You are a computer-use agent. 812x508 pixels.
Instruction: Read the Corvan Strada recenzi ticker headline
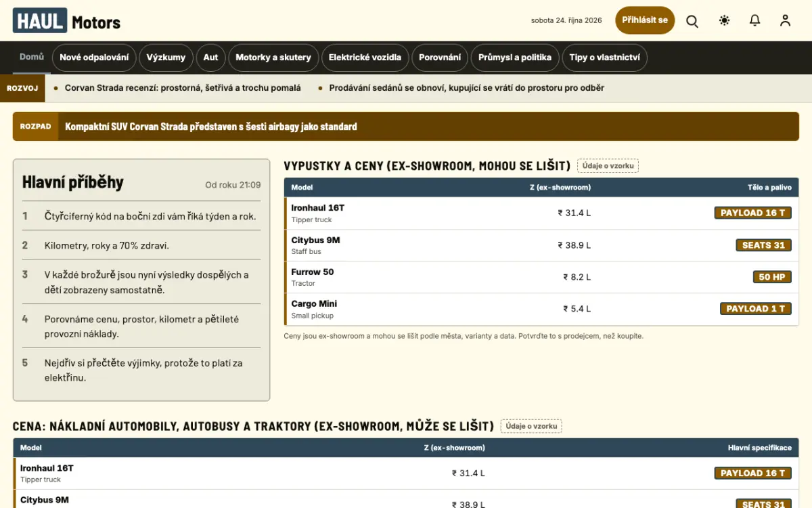[183, 88]
